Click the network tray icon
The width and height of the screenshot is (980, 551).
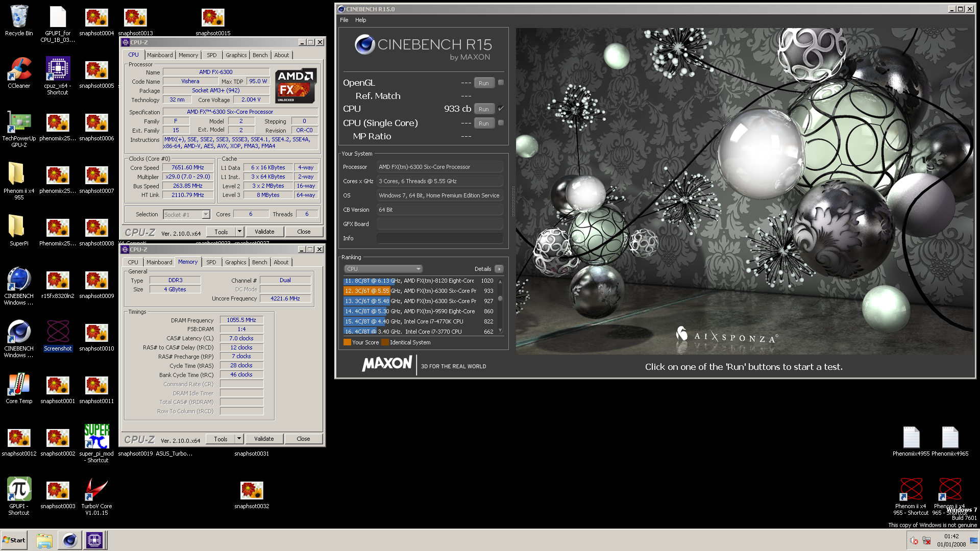926,540
